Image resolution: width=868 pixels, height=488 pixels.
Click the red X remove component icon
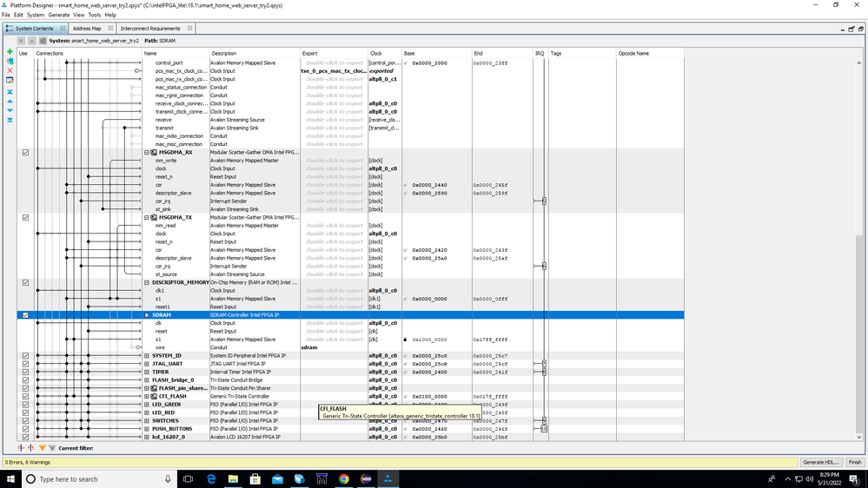click(10, 71)
